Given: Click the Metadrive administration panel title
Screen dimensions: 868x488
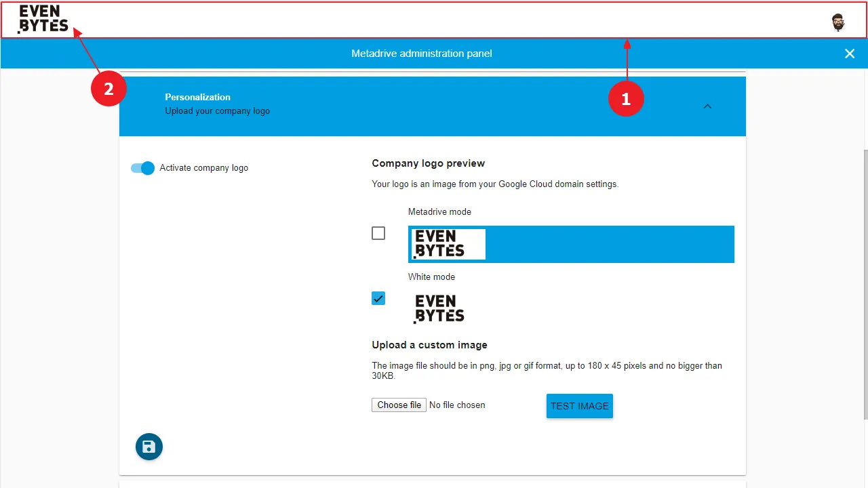Looking at the screenshot, I should point(422,54).
